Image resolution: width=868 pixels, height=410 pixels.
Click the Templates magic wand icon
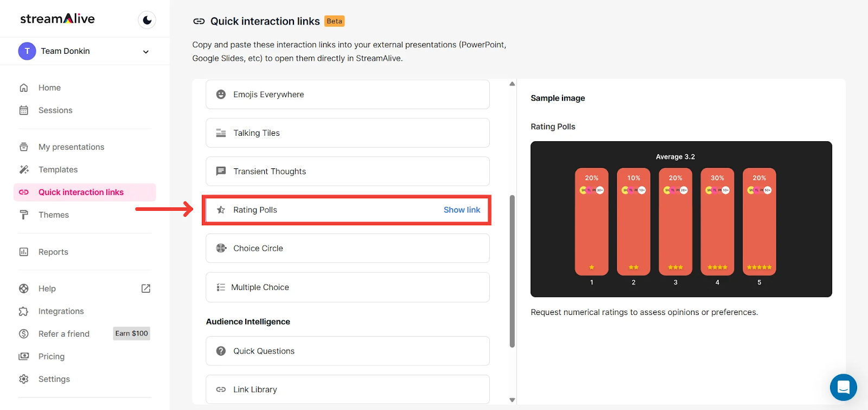(24, 169)
